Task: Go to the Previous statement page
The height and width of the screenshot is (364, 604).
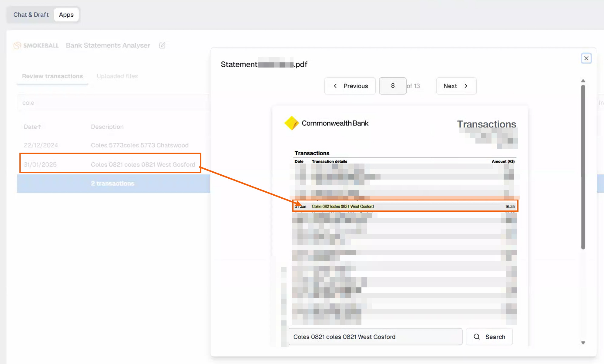Action: point(350,86)
